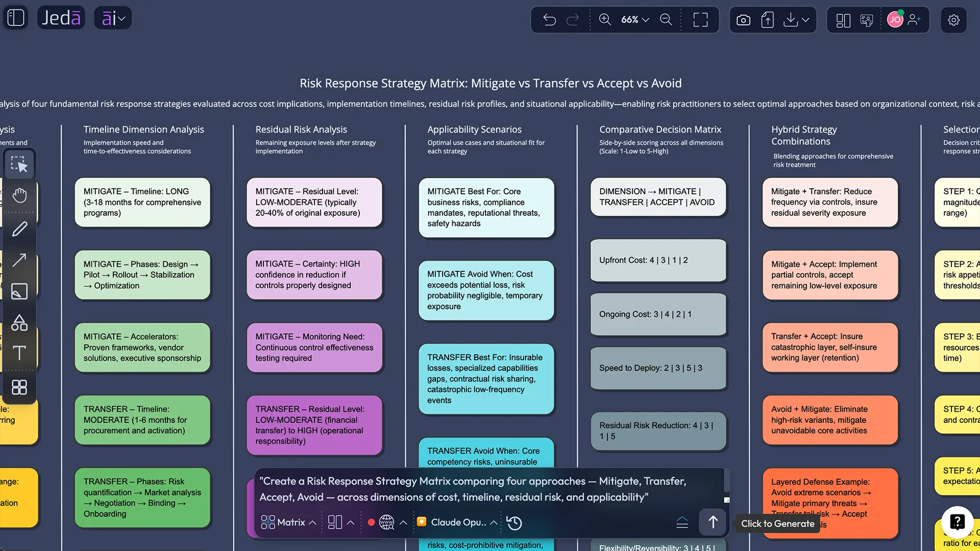
Task: Open the shapes tool
Action: [x=19, y=322]
